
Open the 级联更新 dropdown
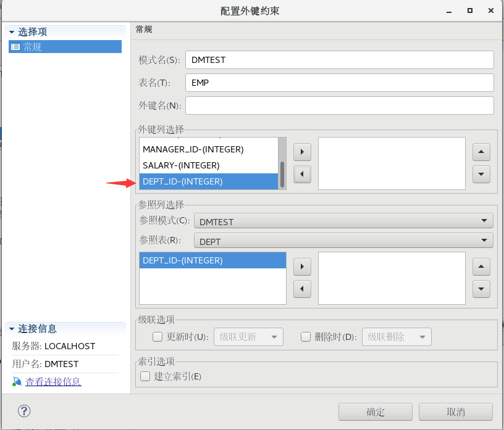[248, 337]
